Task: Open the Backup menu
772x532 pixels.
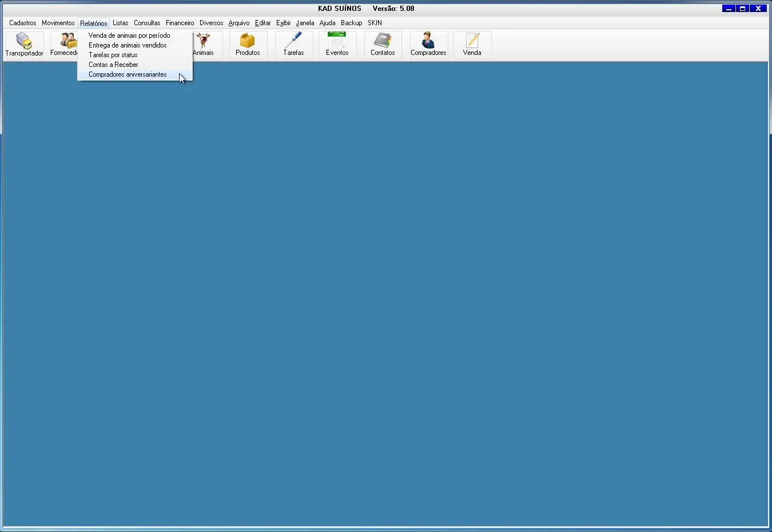Action: [x=351, y=23]
